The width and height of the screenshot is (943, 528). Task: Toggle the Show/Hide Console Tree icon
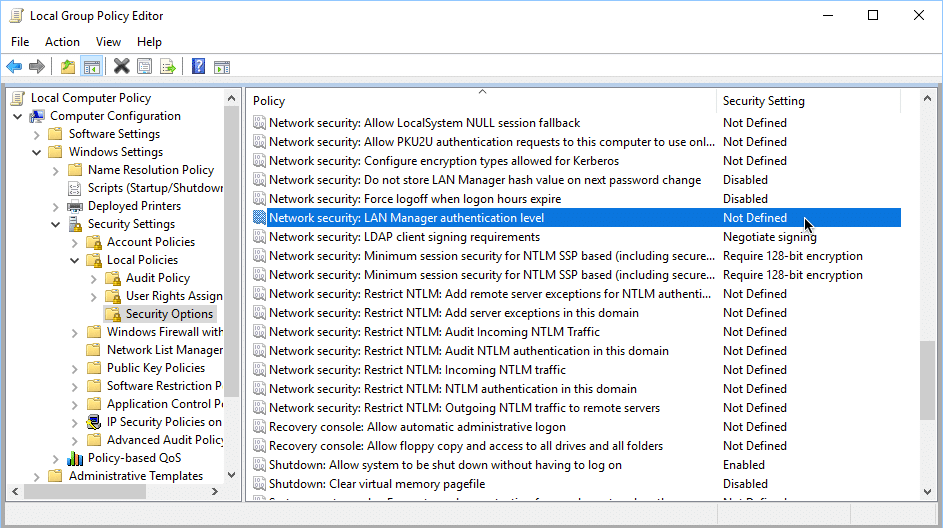coord(91,67)
